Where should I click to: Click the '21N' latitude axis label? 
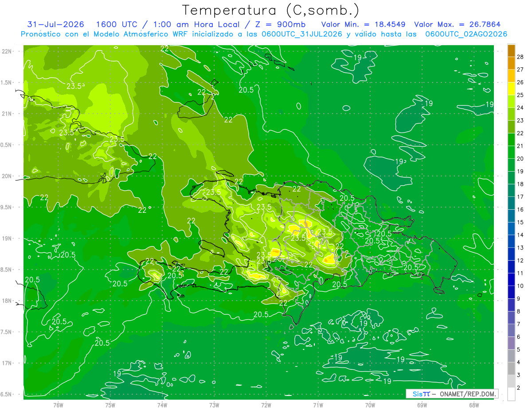coord(7,114)
